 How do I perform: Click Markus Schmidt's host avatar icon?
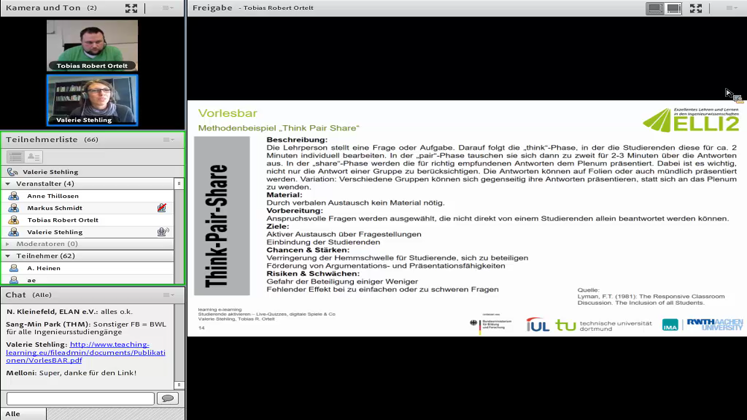(x=13, y=208)
